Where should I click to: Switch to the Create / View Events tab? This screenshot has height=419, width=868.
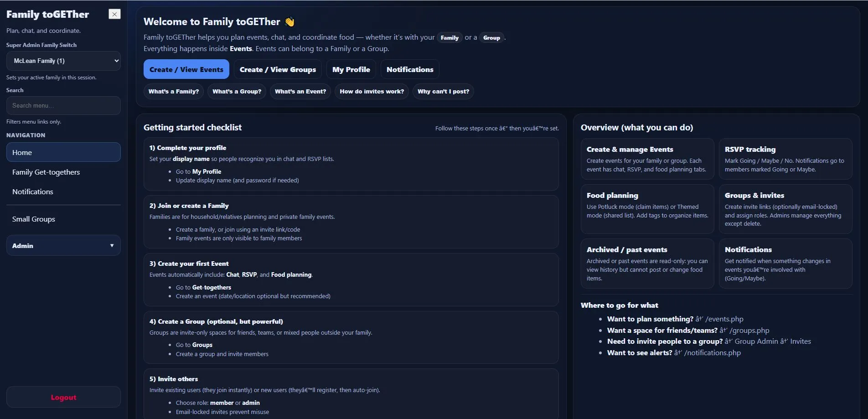[186, 69]
